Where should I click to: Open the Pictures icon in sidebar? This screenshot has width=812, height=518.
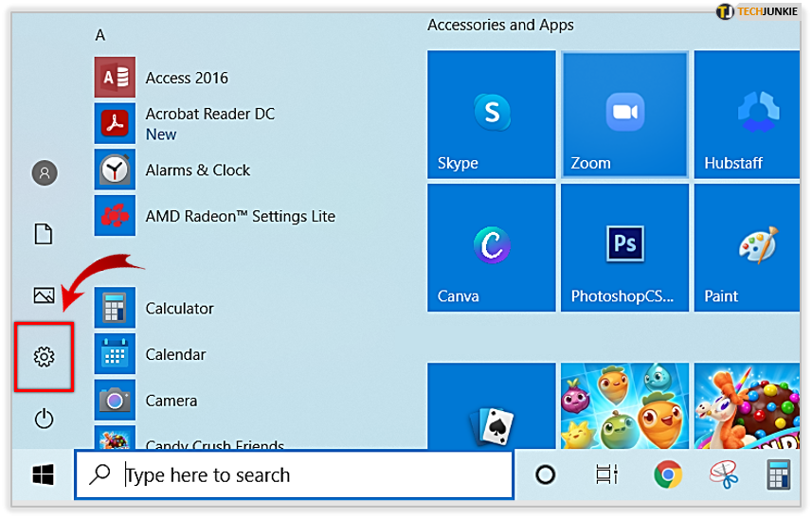point(44,295)
